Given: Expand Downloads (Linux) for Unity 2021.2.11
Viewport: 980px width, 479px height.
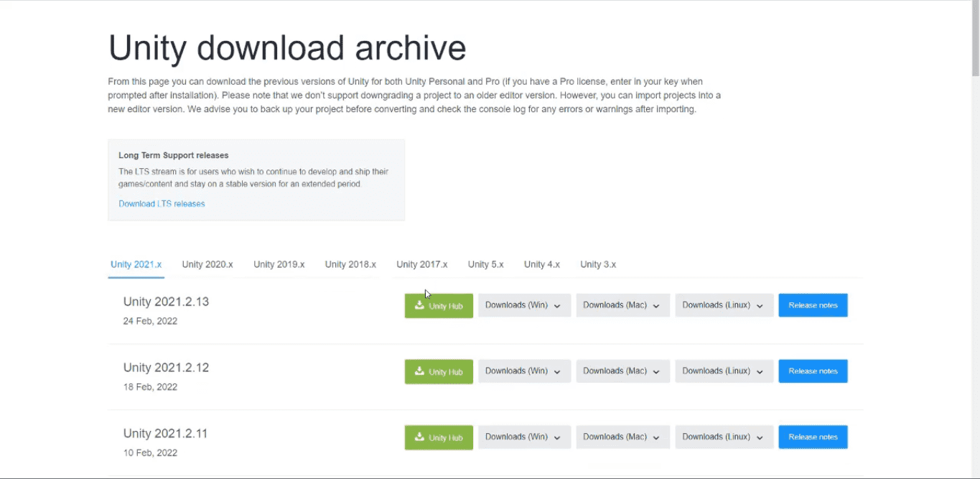Looking at the screenshot, I should (724, 437).
